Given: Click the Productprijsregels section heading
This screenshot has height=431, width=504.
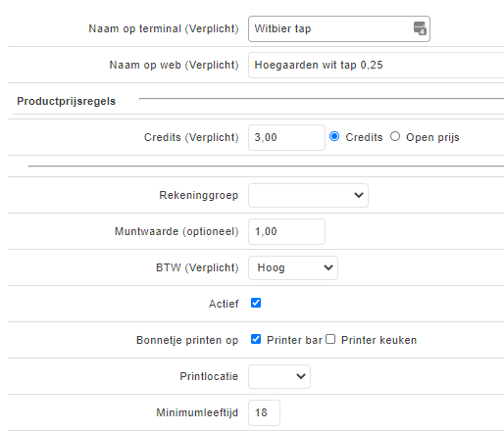Looking at the screenshot, I should pos(67,101).
